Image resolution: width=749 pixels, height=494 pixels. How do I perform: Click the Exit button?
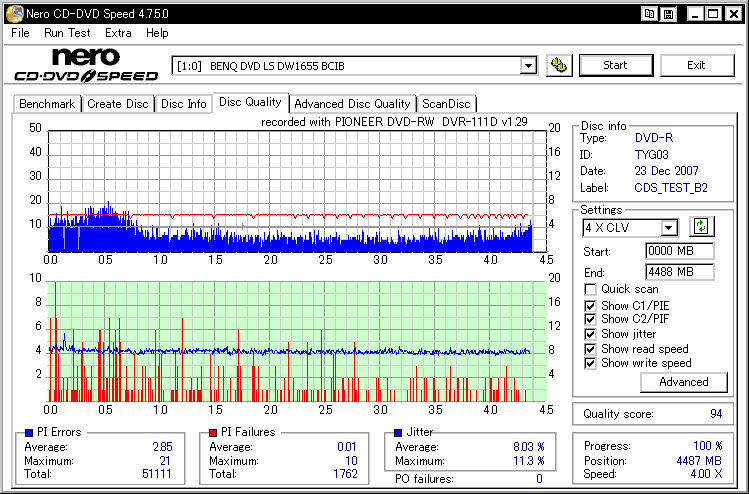pos(696,65)
